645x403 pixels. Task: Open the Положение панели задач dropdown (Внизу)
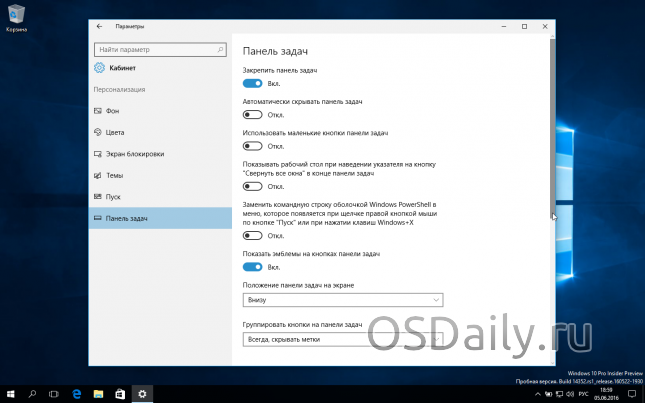(x=343, y=299)
